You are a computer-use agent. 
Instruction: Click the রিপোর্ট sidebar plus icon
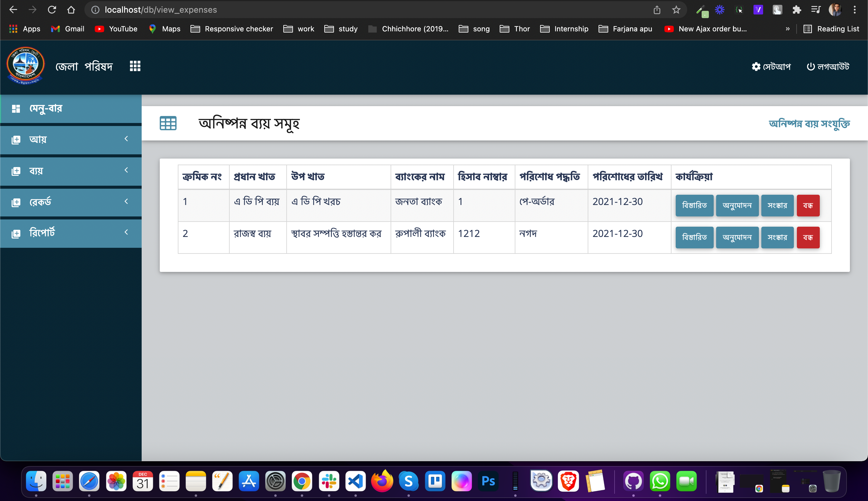point(16,233)
